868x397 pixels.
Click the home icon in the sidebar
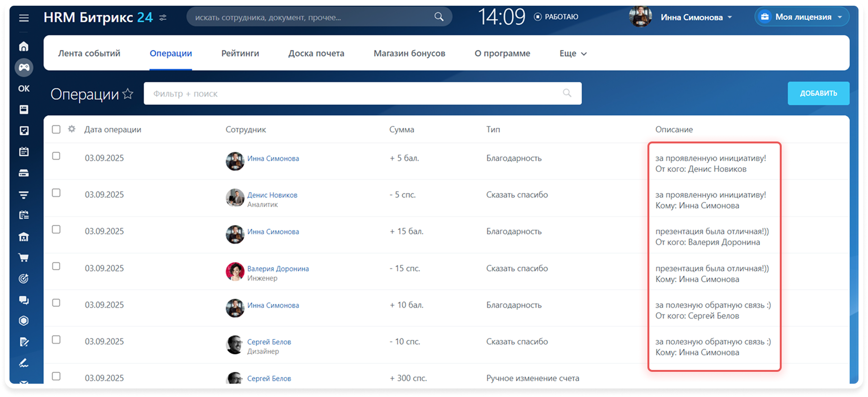pyautogui.click(x=24, y=47)
